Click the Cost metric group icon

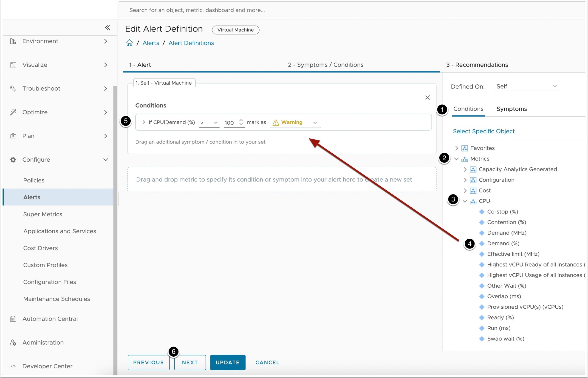pyautogui.click(x=473, y=190)
